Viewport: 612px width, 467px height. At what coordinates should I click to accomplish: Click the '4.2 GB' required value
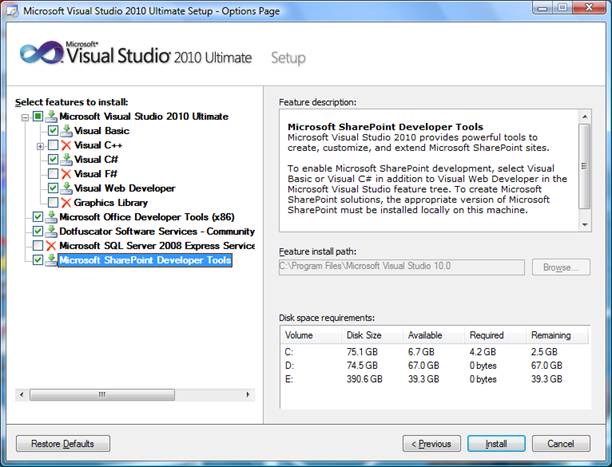[x=483, y=352]
